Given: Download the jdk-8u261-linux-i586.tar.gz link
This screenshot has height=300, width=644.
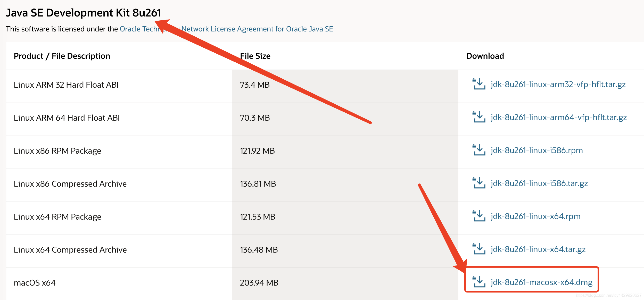Looking at the screenshot, I should click(x=539, y=184).
